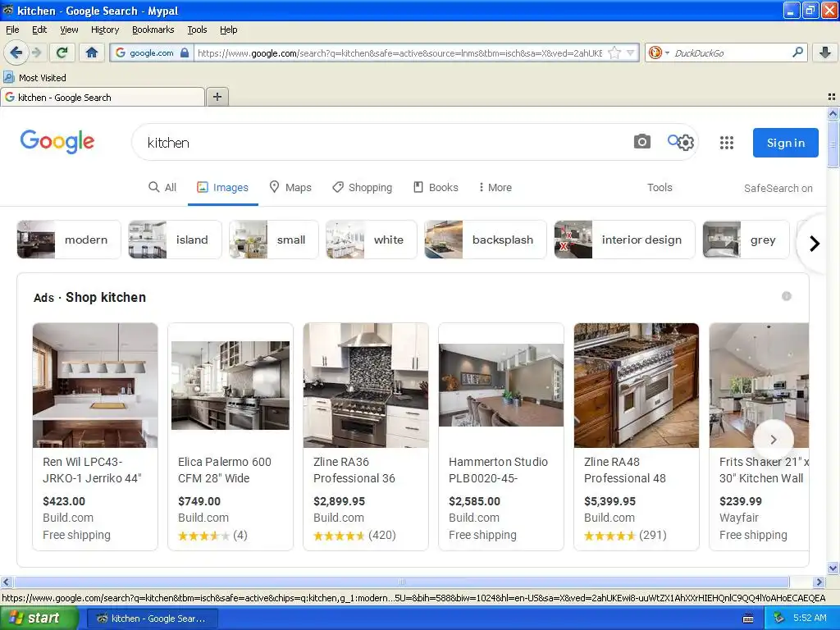This screenshot has width=840, height=630.
Task: Open the Hammerton Studio PLB0020 product image
Action: [x=501, y=386]
